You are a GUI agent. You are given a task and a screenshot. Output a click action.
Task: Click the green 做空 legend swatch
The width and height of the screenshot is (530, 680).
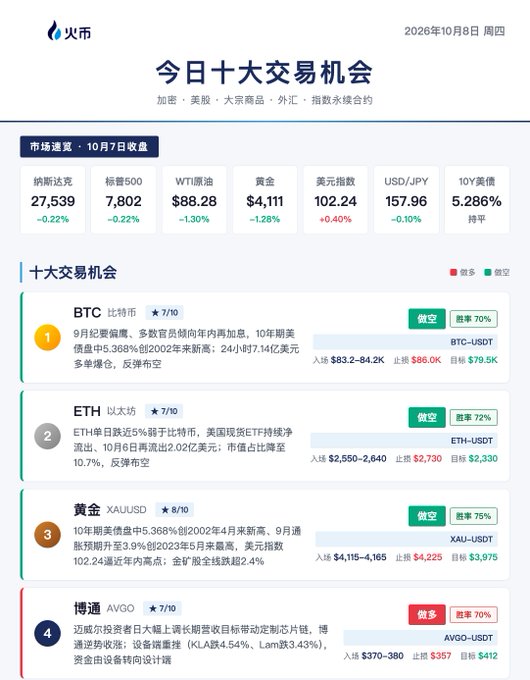[x=487, y=272]
